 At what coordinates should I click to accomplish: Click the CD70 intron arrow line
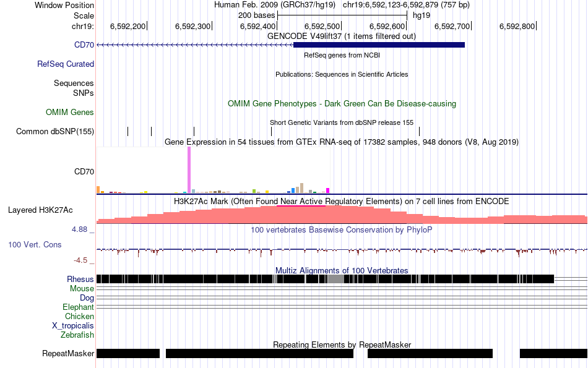coord(195,45)
